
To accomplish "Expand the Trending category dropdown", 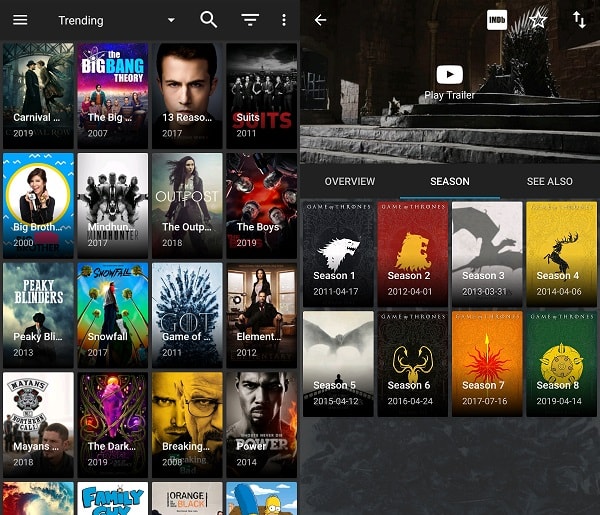I will coord(171,20).
